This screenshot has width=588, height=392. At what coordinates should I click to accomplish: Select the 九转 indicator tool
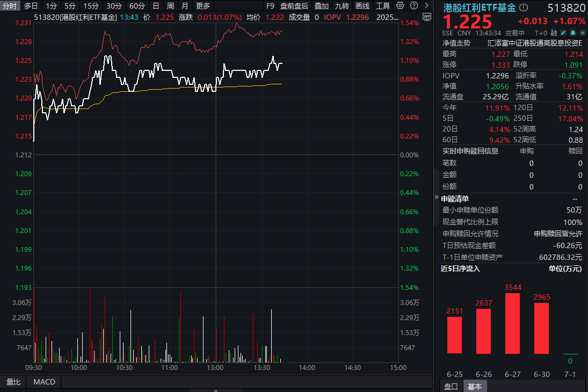point(342,6)
